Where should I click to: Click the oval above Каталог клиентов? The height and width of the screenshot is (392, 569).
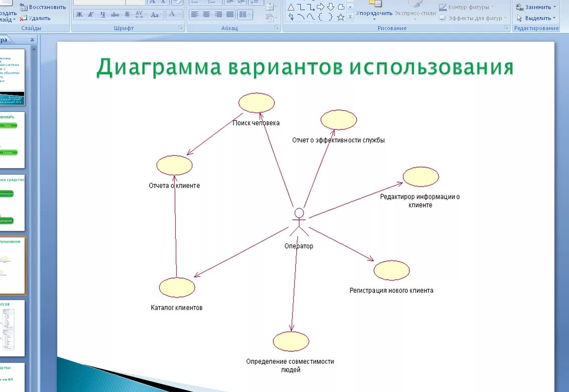point(177,287)
